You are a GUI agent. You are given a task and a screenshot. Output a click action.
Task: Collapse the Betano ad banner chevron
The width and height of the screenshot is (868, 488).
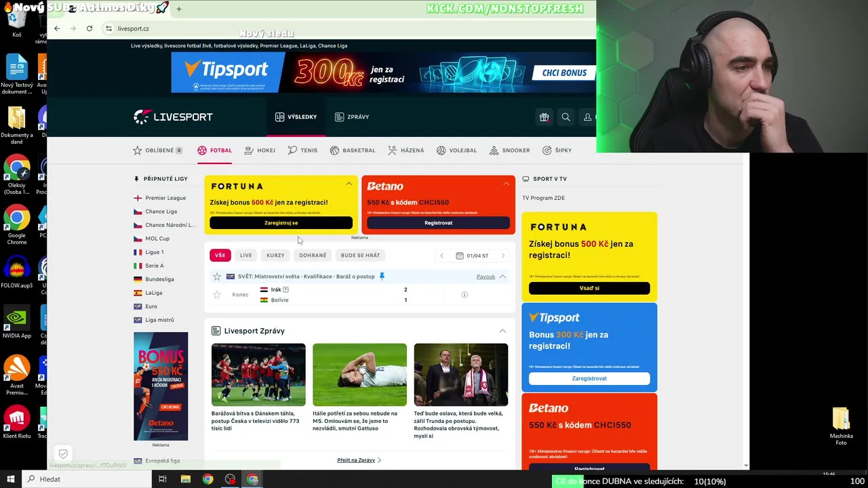coord(506,184)
